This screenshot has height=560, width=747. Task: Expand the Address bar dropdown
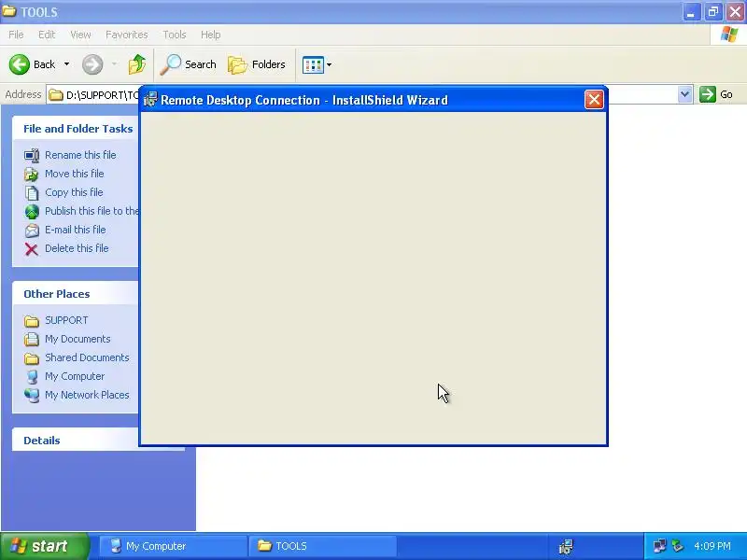click(x=685, y=94)
